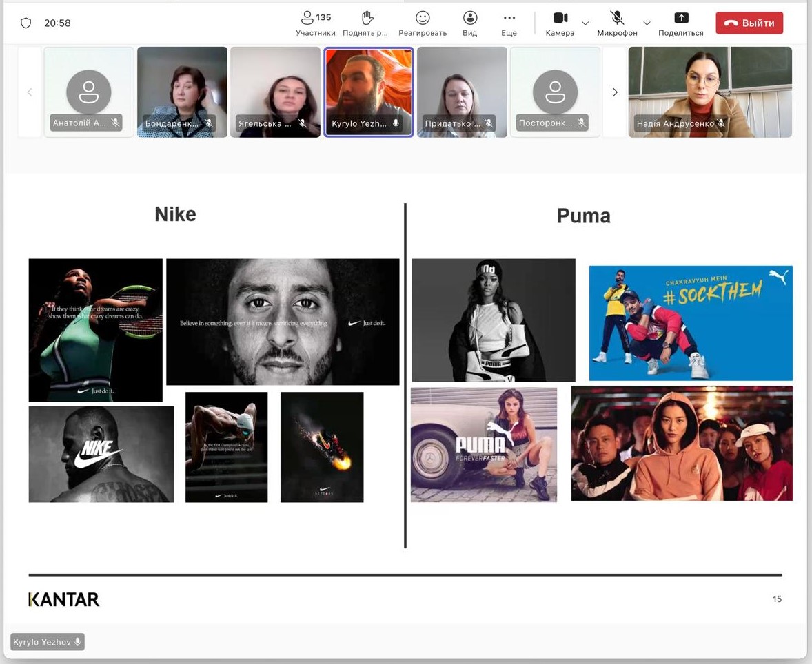Leave the meeting with Выйти button
The height and width of the screenshot is (664, 812).
coord(749,23)
